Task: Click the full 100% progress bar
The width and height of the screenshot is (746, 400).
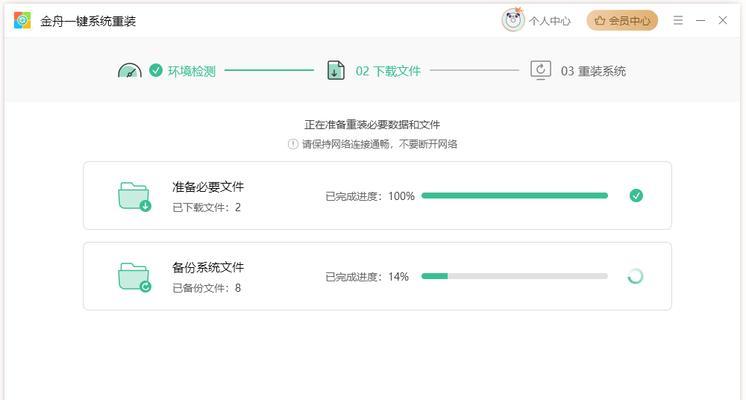Action: pos(514,195)
